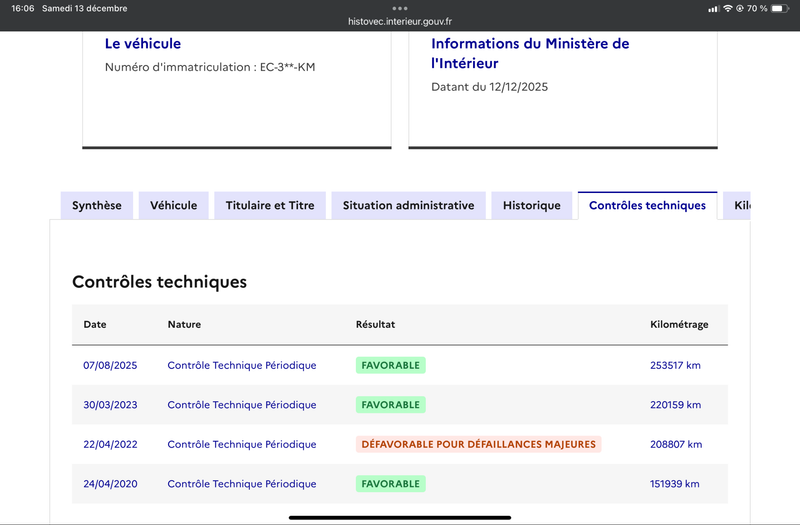Image resolution: width=800 pixels, height=525 pixels.
Task: Switch to the Synthèse tab
Action: click(x=97, y=206)
